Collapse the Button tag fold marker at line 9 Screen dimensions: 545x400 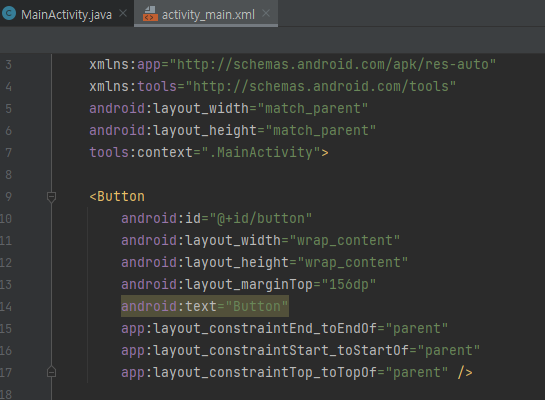pos(51,197)
